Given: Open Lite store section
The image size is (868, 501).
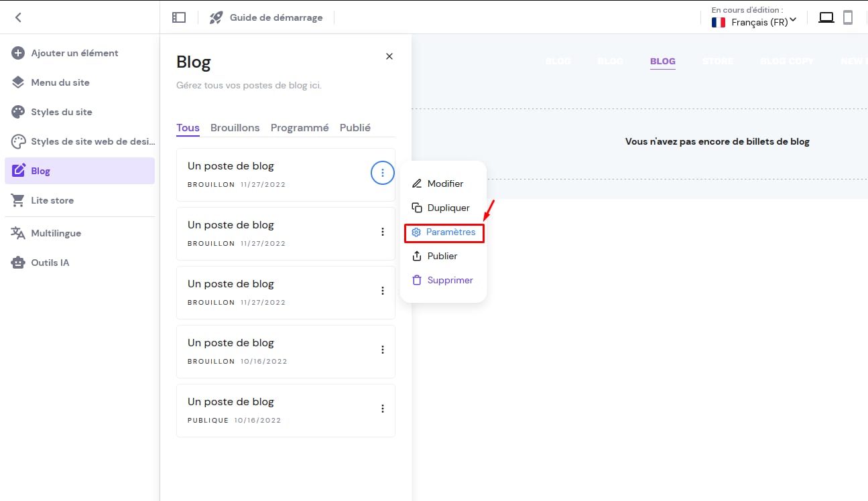Looking at the screenshot, I should click(x=52, y=200).
